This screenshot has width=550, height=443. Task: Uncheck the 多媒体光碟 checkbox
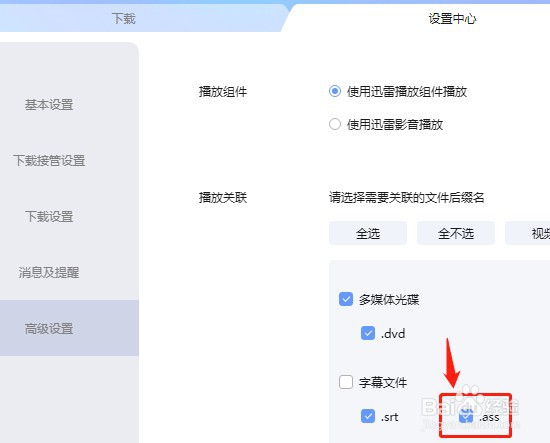click(x=346, y=299)
